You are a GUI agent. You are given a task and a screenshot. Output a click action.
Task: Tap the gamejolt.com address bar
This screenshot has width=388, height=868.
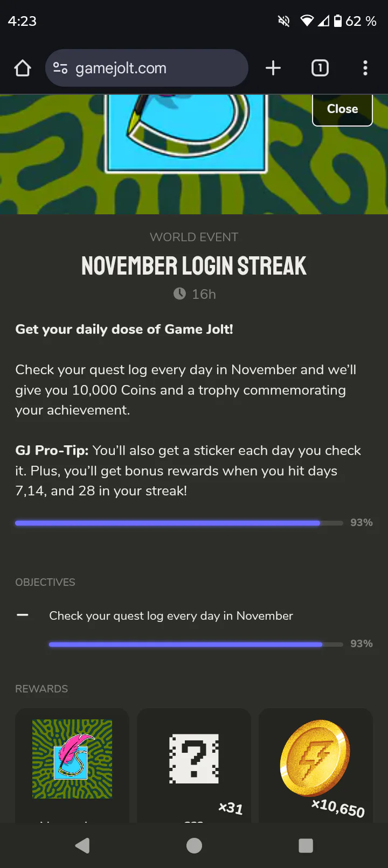(151, 68)
